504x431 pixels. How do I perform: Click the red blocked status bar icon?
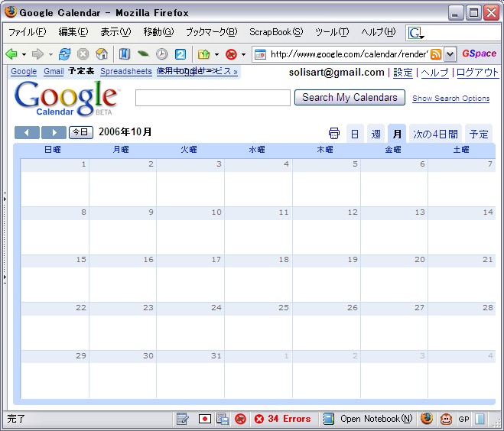(240, 419)
